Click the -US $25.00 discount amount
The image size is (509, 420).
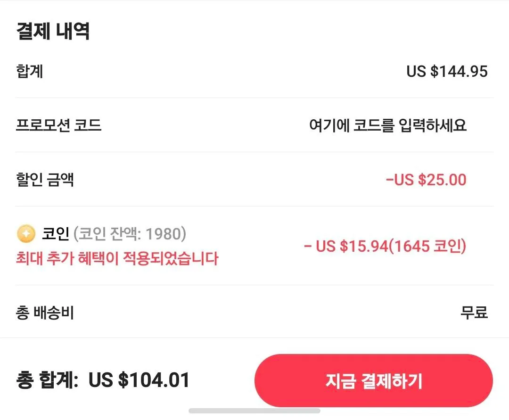pos(426,180)
